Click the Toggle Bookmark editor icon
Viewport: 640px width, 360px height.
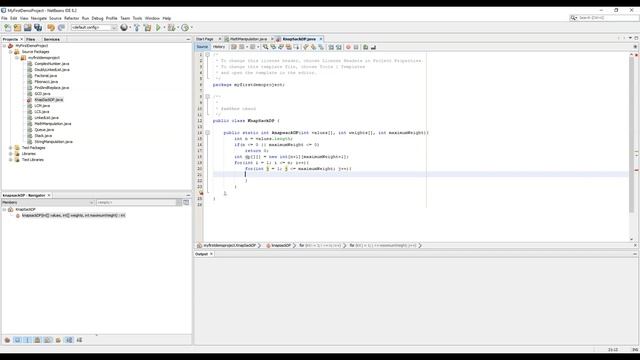tap(321, 47)
